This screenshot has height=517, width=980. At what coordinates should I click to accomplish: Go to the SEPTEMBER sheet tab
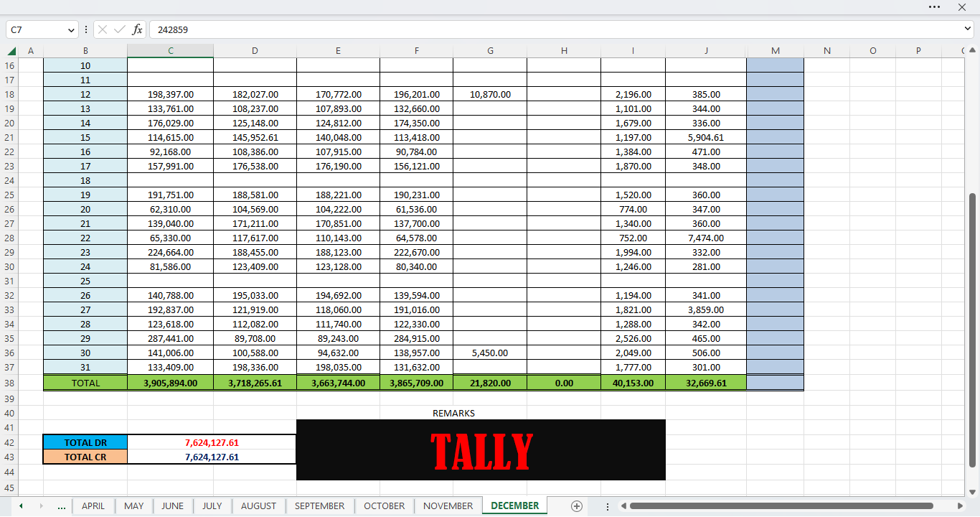pyautogui.click(x=320, y=506)
